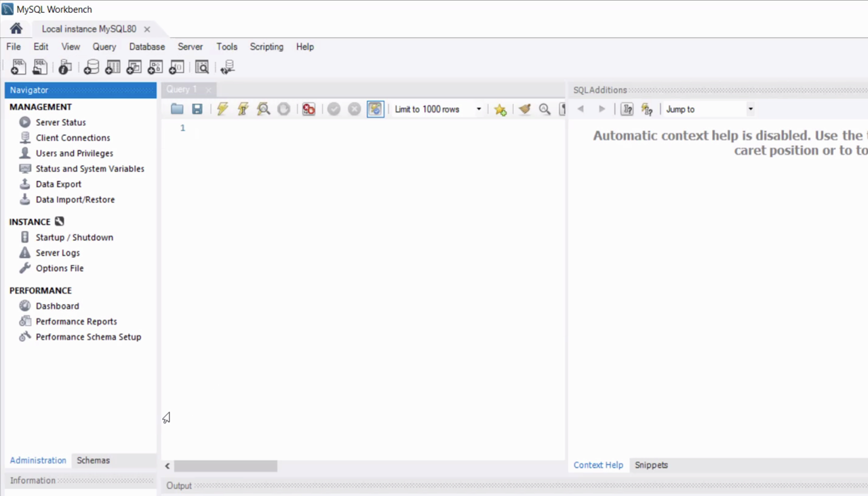Switch to the Schemas tab

pos(93,460)
